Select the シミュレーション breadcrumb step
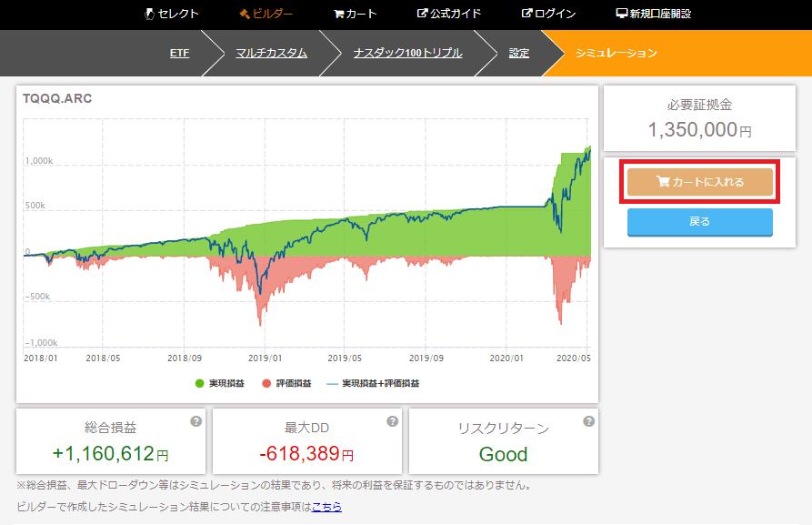 (617, 53)
